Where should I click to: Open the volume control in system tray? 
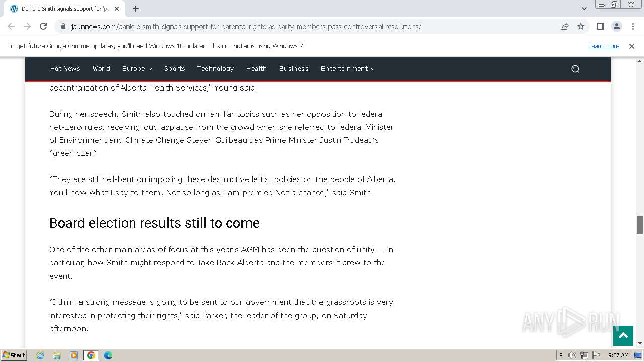click(x=572, y=355)
